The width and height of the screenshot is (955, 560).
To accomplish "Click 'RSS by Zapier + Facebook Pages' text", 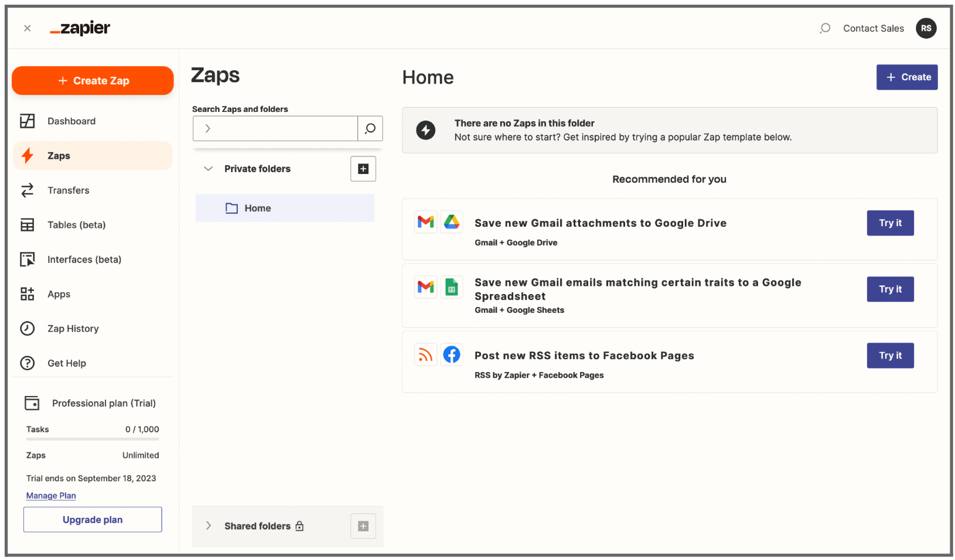I will tap(539, 375).
